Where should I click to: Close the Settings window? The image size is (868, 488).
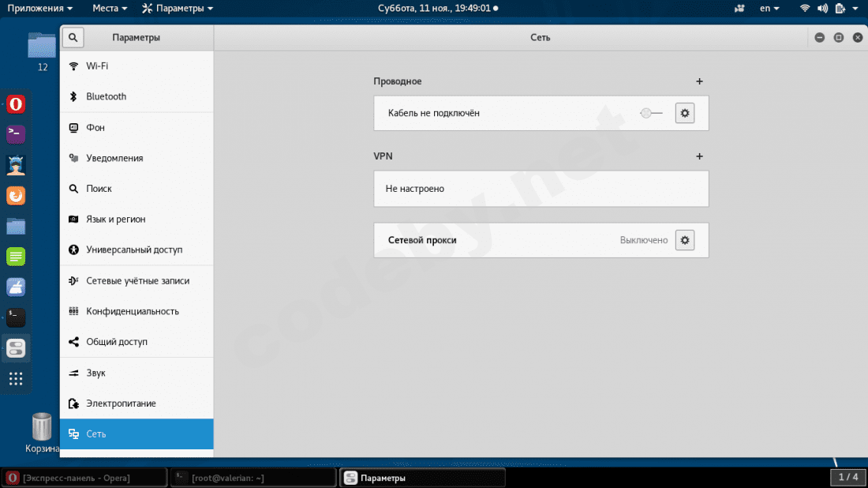pyautogui.click(x=858, y=38)
